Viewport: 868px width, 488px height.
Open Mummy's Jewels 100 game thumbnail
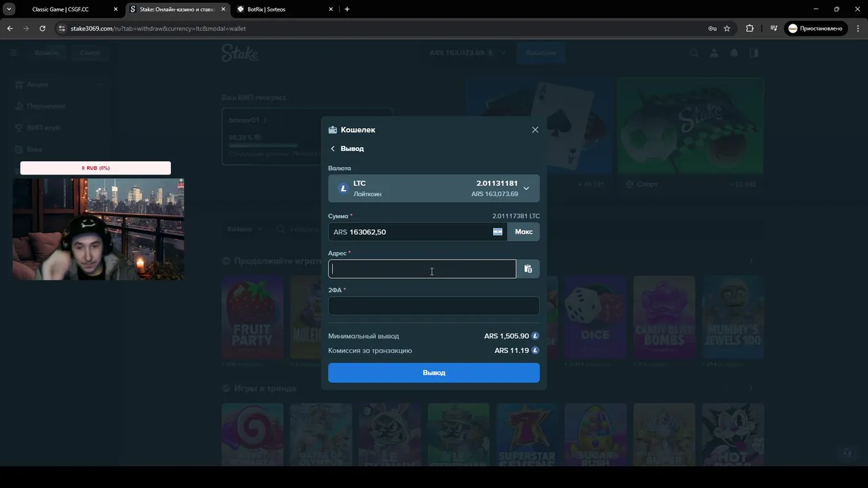click(733, 317)
